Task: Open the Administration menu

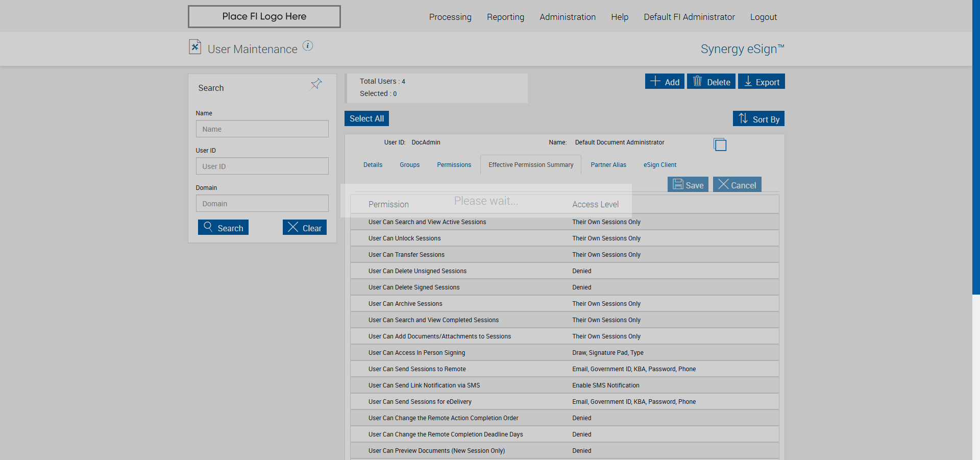Action: [x=568, y=17]
